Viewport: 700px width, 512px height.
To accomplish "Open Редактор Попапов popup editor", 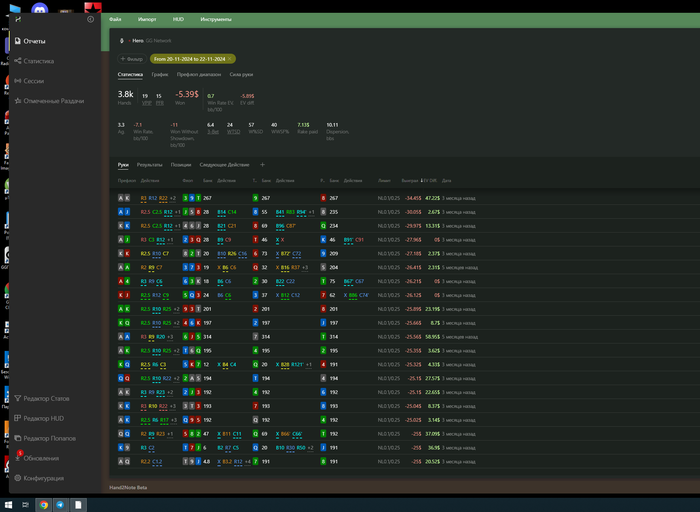I will (45, 438).
